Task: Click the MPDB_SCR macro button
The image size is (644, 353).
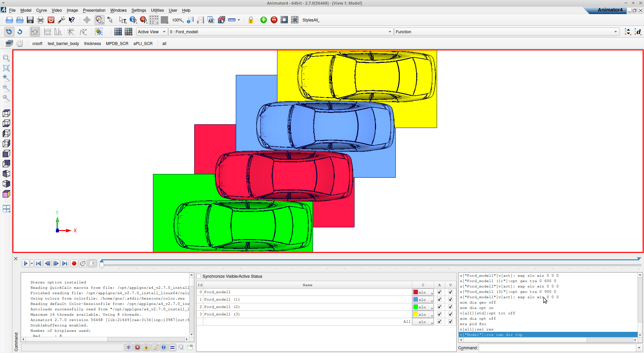Action: pos(117,44)
